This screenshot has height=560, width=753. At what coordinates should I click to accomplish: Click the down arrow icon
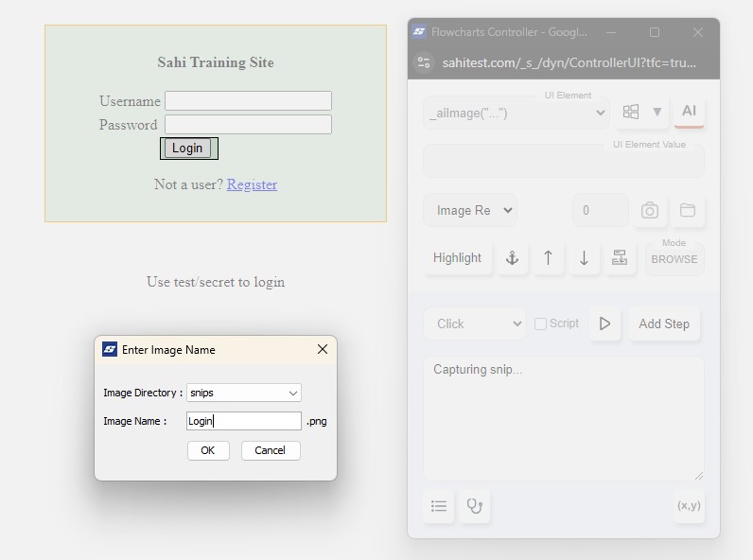coord(584,258)
